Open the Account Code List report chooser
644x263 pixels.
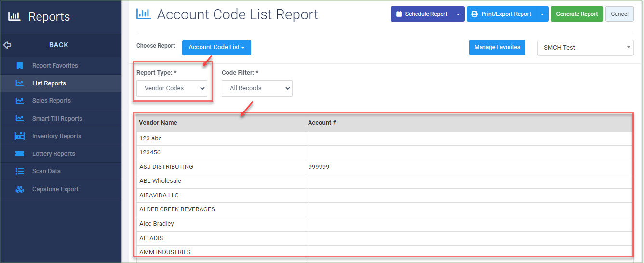pos(216,47)
